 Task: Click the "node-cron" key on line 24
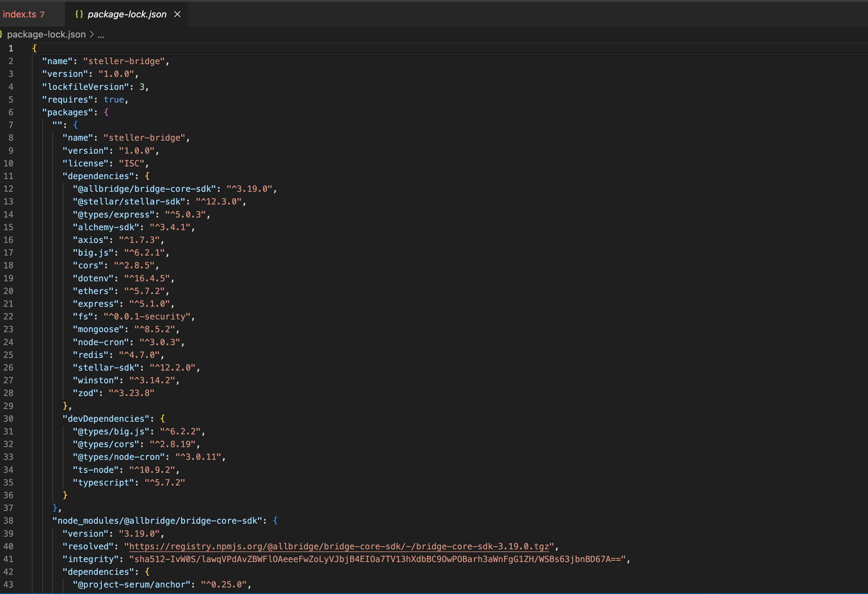tap(101, 343)
